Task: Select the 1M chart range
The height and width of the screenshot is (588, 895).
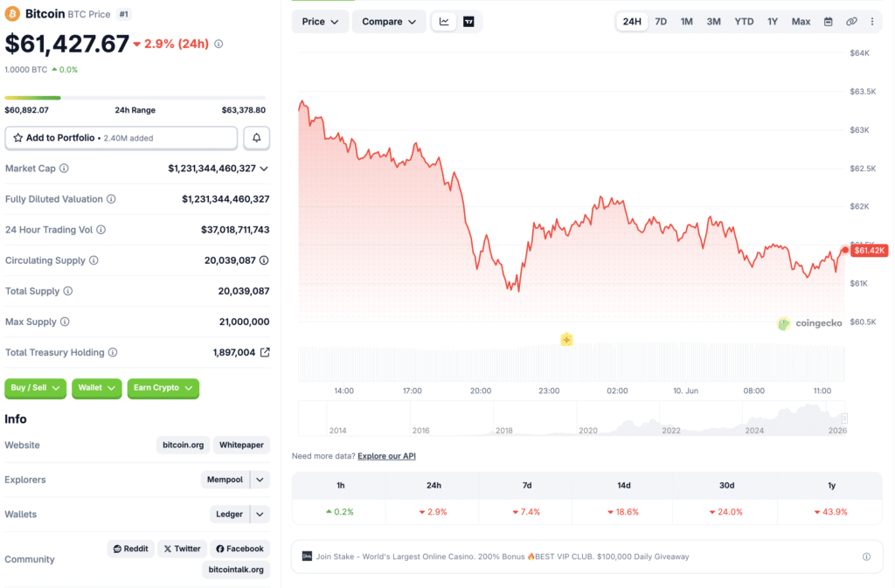Action: (687, 22)
